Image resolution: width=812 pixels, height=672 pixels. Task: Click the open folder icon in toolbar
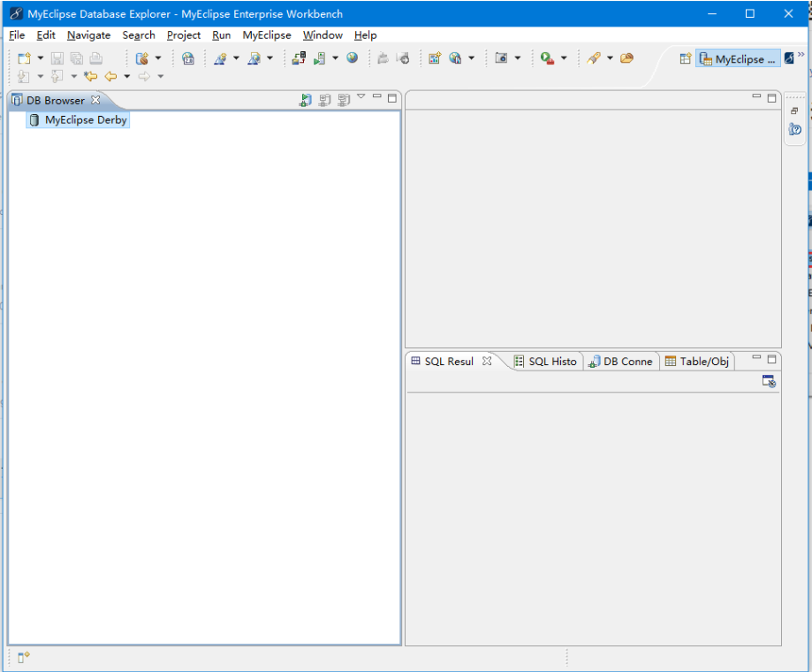(626, 58)
